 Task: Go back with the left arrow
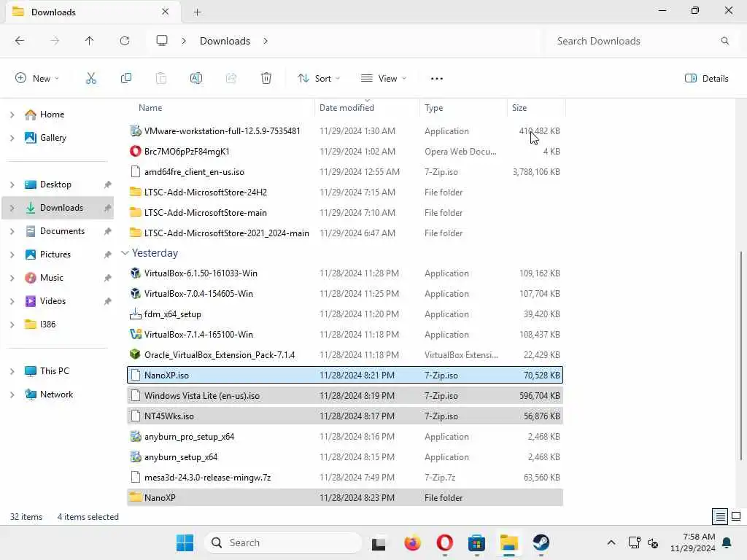click(20, 41)
